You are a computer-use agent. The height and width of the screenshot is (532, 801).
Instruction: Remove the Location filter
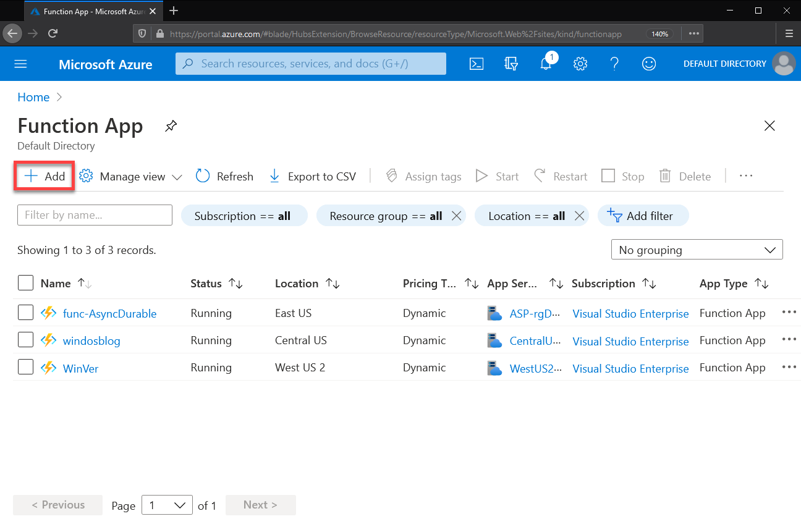point(579,216)
